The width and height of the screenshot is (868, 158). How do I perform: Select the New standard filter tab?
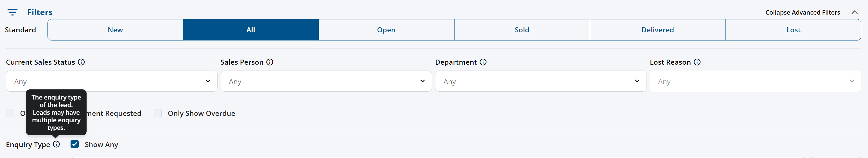(x=115, y=30)
